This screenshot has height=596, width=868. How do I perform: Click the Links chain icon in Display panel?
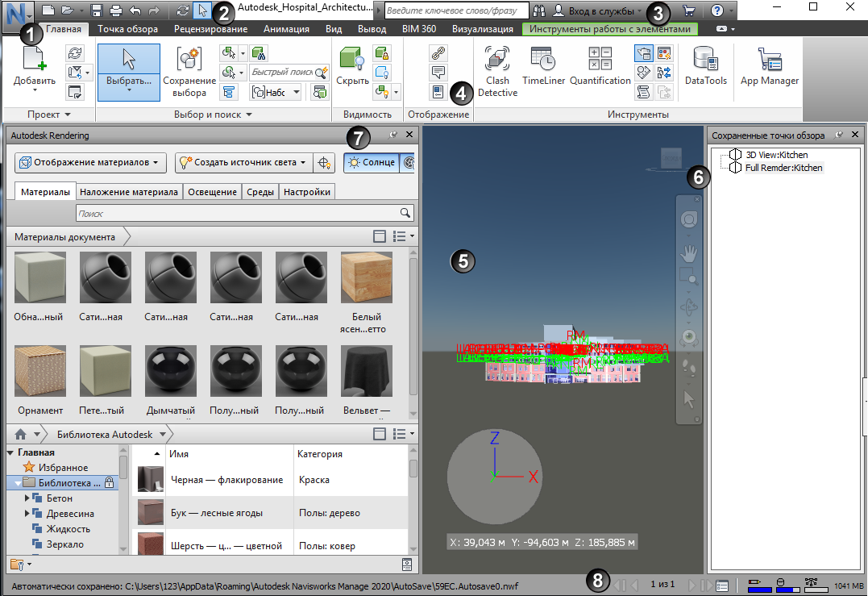438,53
